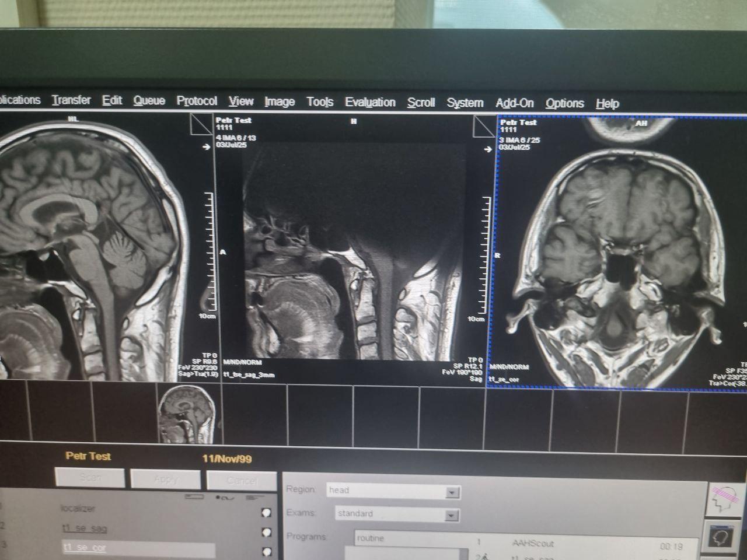Click the text-lines column icon above protocol list
The height and width of the screenshot is (560, 747).
[x=254, y=497]
